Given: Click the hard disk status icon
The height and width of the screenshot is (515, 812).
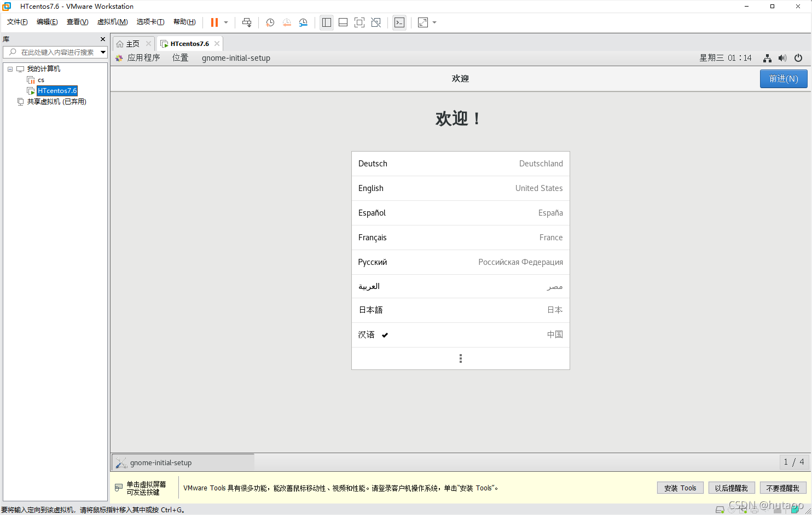Looking at the screenshot, I should [720, 510].
